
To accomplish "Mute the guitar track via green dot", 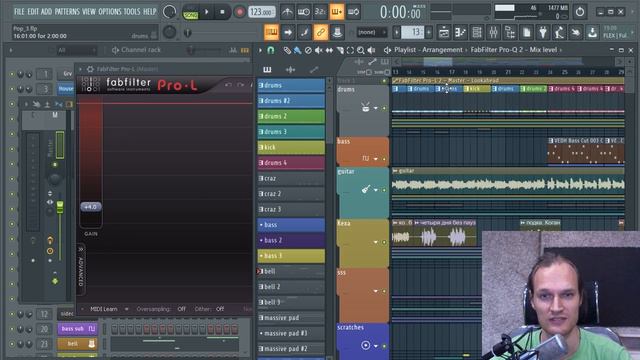I will click(x=384, y=190).
